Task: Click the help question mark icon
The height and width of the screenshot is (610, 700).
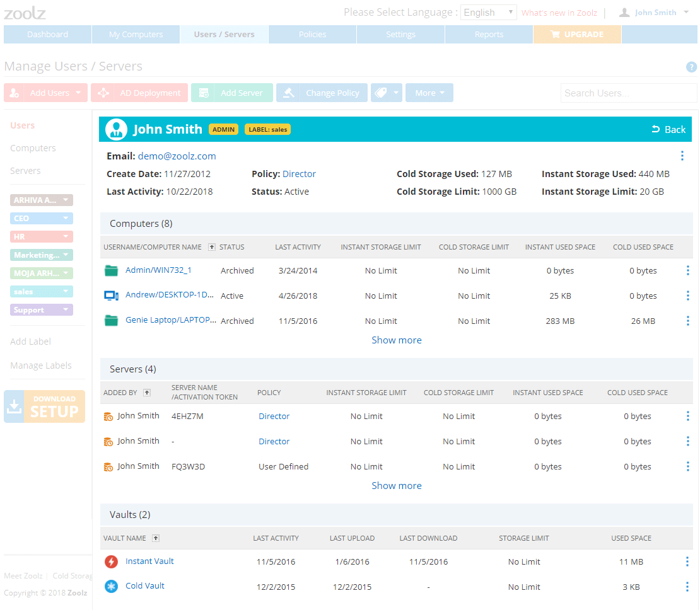Action: [691, 67]
